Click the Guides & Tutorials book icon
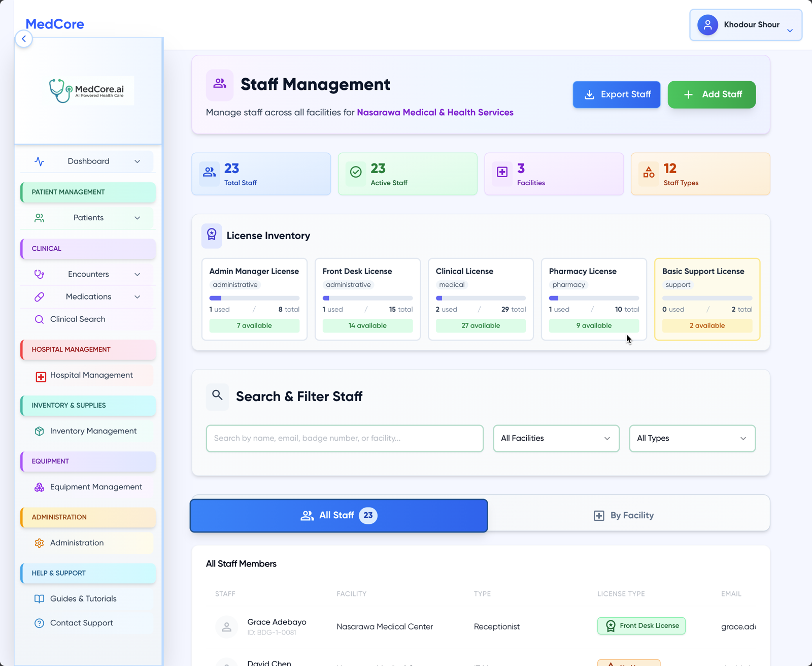The image size is (812, 666). coord(39,599)
